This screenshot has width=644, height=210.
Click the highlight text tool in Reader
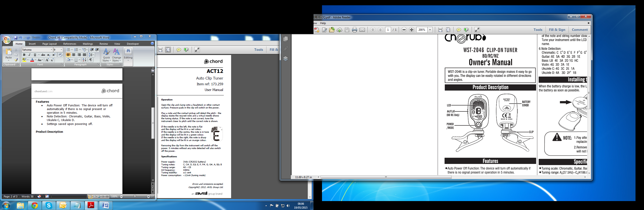pyautogui.click(x=466, y=30)
